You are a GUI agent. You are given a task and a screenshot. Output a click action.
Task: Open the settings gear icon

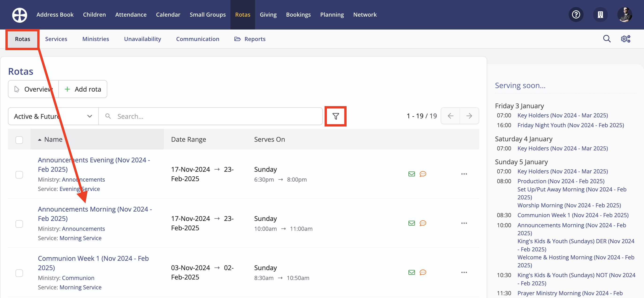click(625, 39)
